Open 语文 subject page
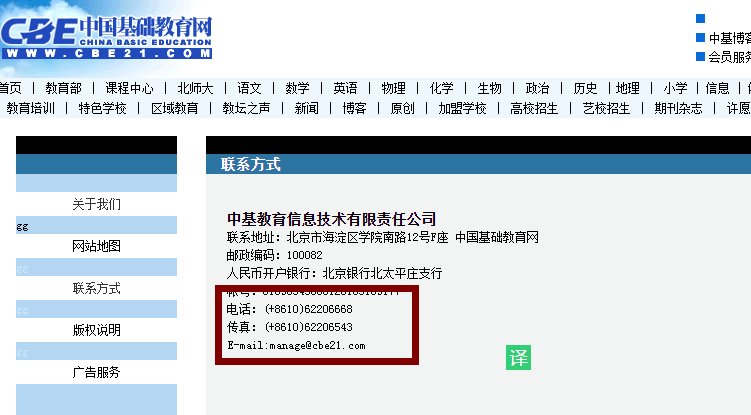751x415 pixels. click(249, 88)
